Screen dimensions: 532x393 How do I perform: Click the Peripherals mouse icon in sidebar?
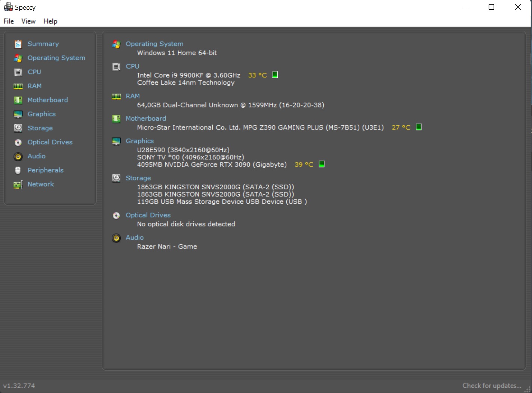point(18,170)
